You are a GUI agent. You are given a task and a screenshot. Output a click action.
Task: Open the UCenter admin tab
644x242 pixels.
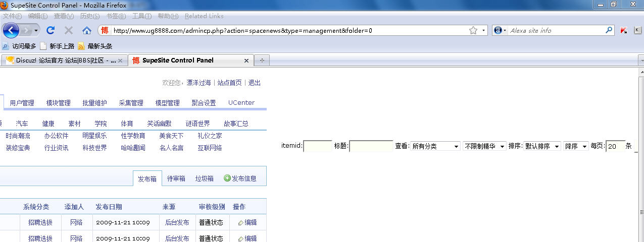click(241, 103)
